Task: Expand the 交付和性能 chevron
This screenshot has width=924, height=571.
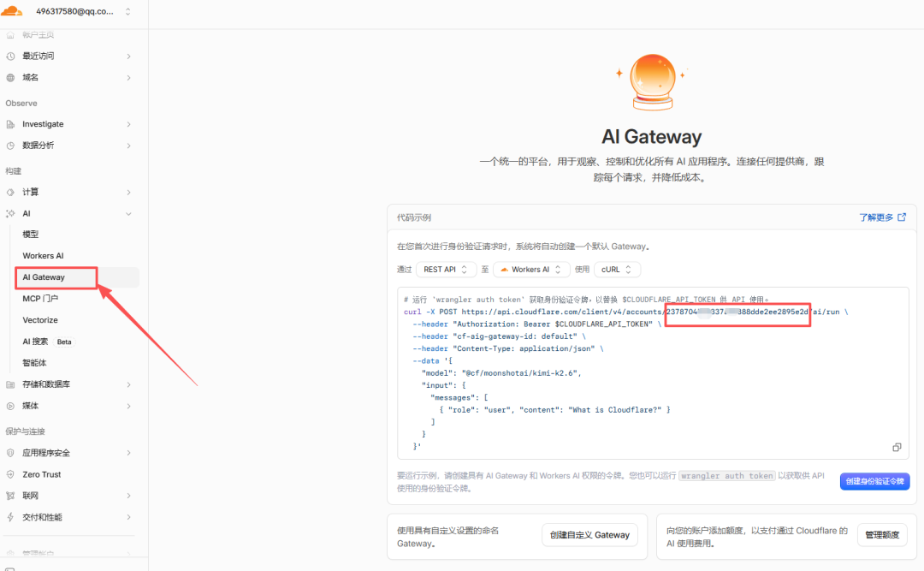Action: point(128,517)
